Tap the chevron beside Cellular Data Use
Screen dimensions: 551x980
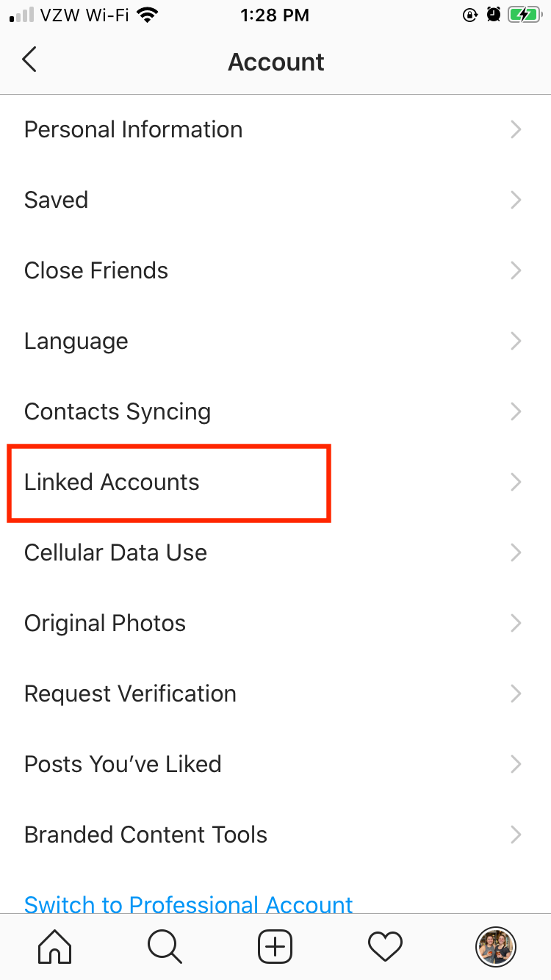point(516,552)
